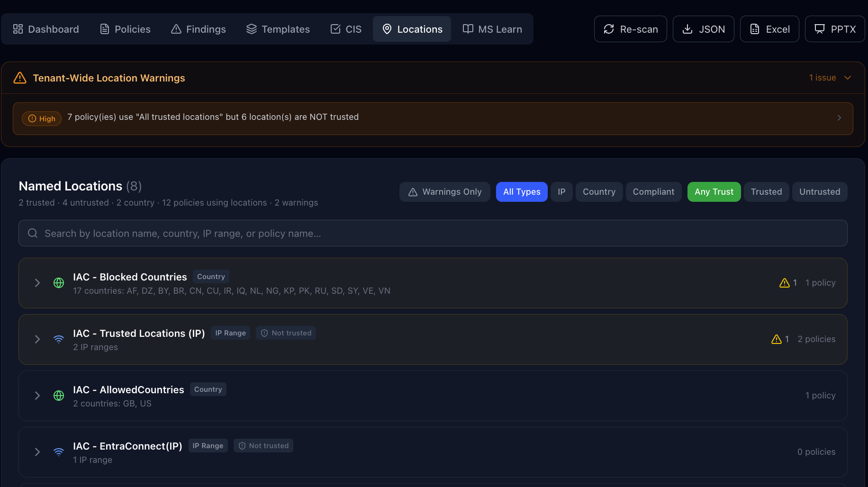
Task: Select the All Types filter
Action: pyautogui.click(x=522, y=192)
